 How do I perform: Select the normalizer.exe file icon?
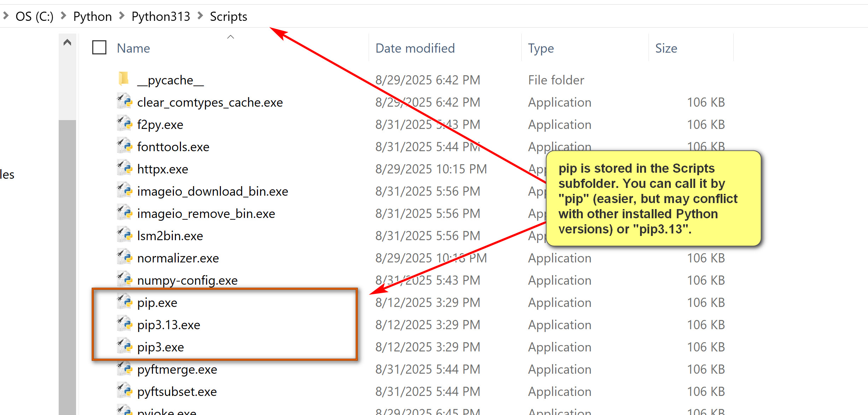(124, 257)
